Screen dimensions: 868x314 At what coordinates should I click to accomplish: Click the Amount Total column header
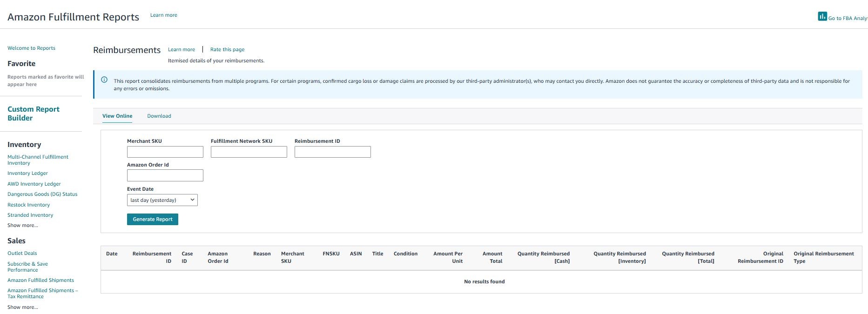click(x=492, y=257)
